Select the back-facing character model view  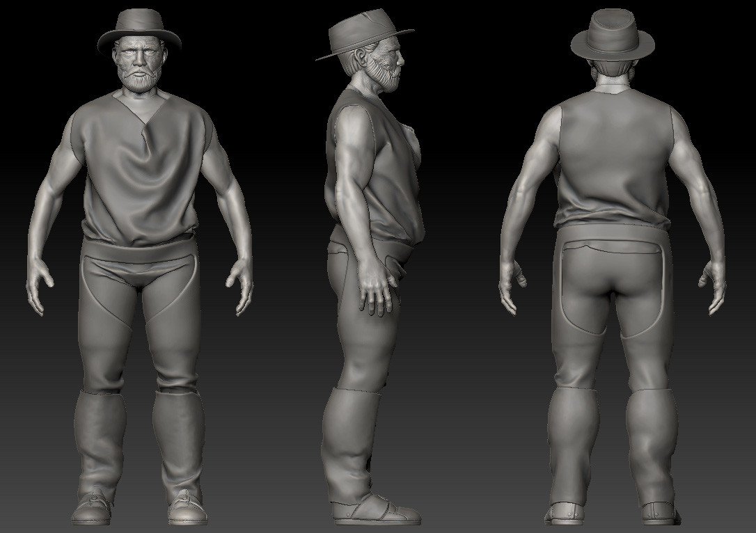click(613, 267)
